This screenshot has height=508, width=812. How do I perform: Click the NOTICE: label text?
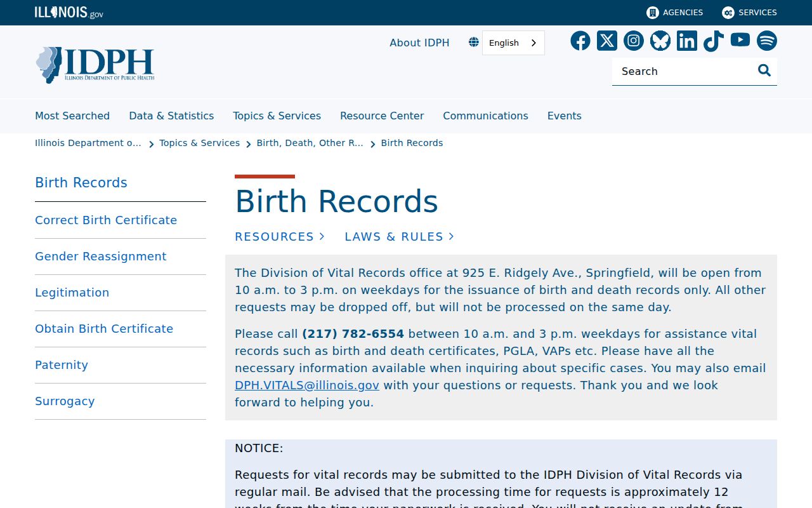point(259,448)
